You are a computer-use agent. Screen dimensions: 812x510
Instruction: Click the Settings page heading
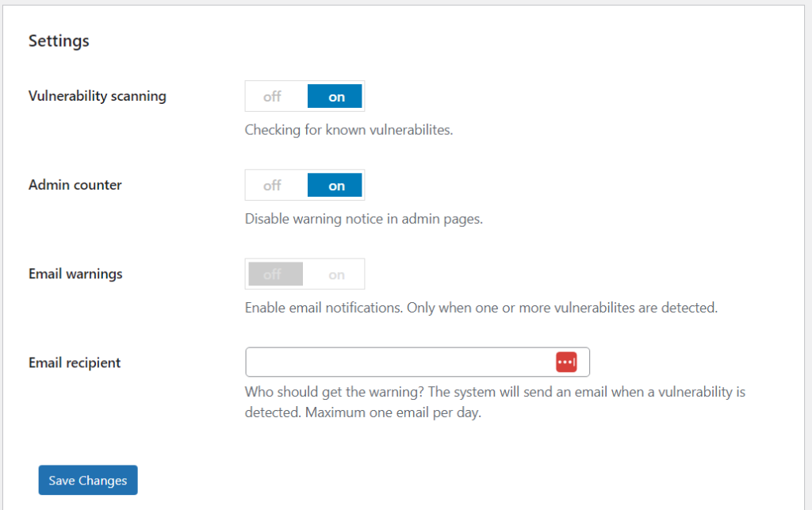[59, 40]
